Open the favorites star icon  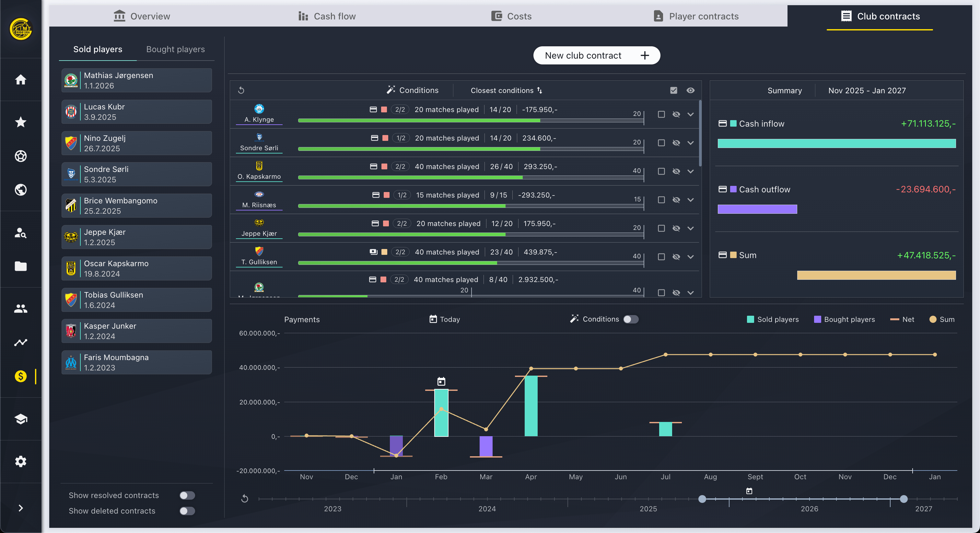(x=20, y=122)
